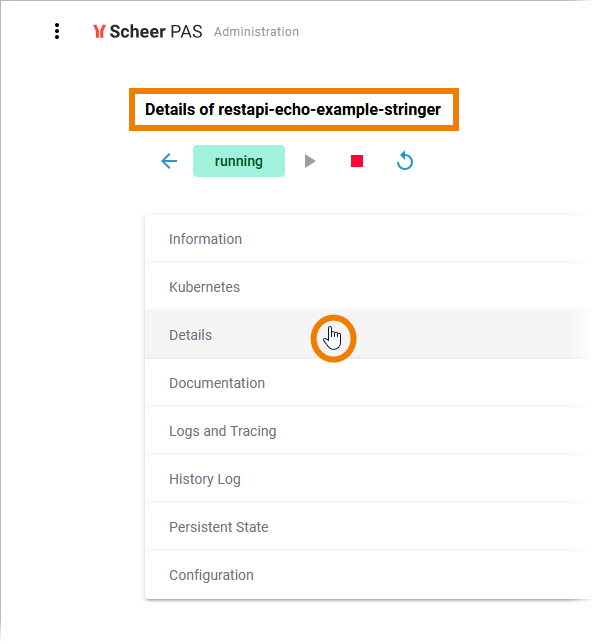Image resolution: width=594 pixels, height=644 pixels.
Task: Click the green running status badge
Action: tap(239, 161)
